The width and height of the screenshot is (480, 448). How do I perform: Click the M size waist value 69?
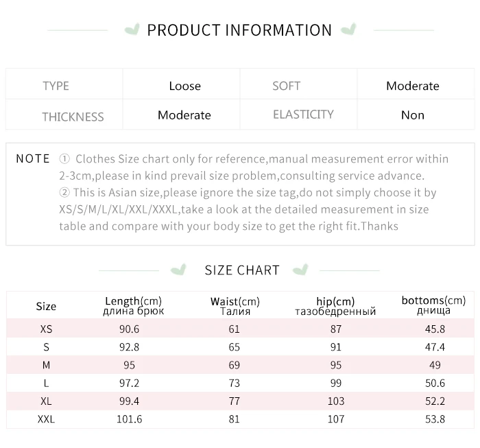coord(235,365)
